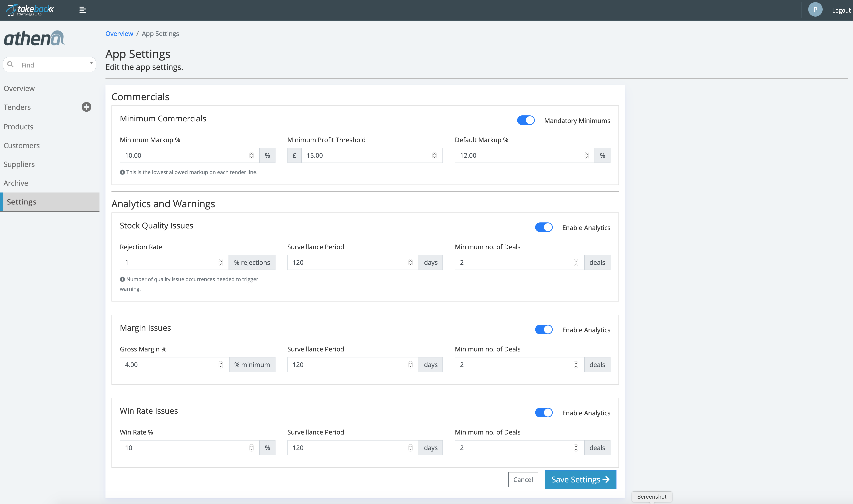The width and height of the screenshot is (853, 504).
Task: Edit Win Rate Surveillance Period field
Action: coord(353,448)
